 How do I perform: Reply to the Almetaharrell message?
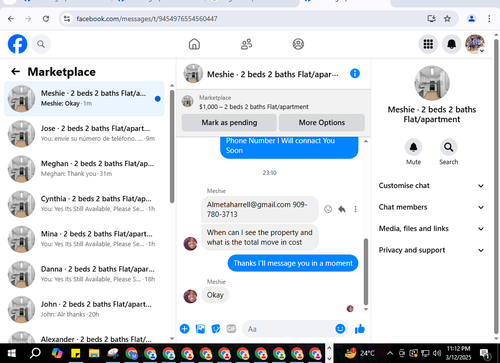342,209
